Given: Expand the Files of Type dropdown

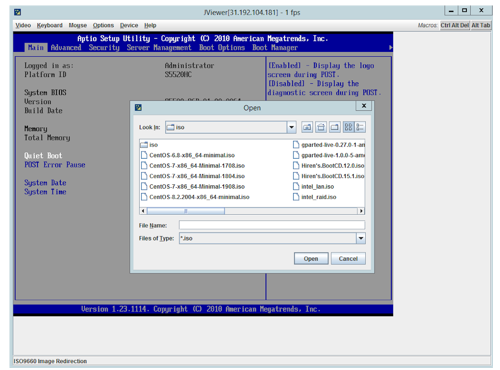Looking at the screenshot, I should (x=361, y=238).
